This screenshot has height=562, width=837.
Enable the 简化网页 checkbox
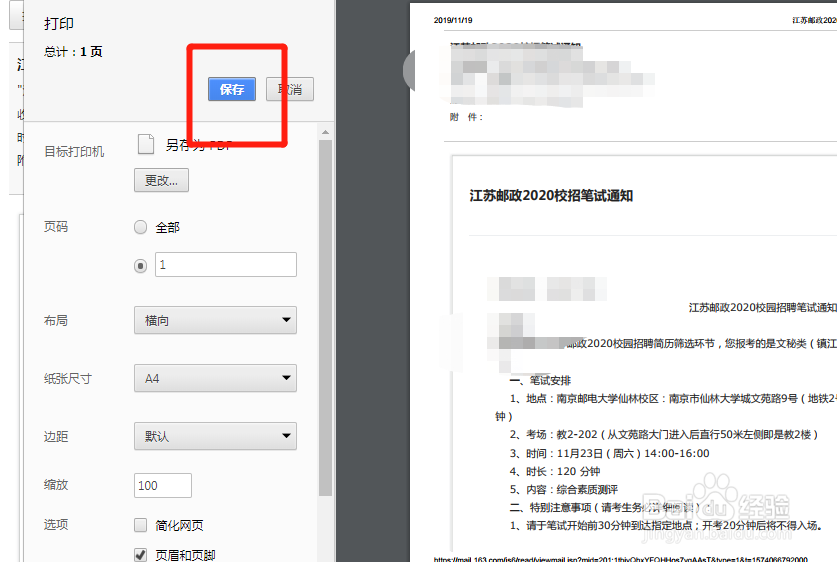140,525
